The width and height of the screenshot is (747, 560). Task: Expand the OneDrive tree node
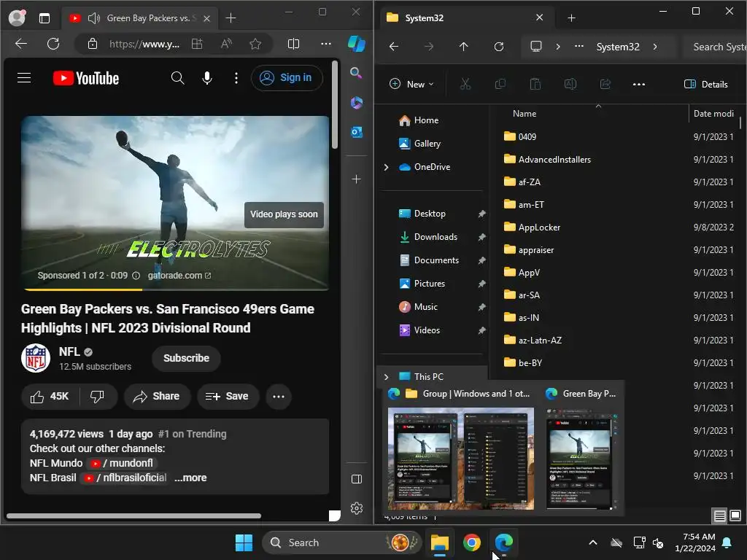click(x=386, y=167)
